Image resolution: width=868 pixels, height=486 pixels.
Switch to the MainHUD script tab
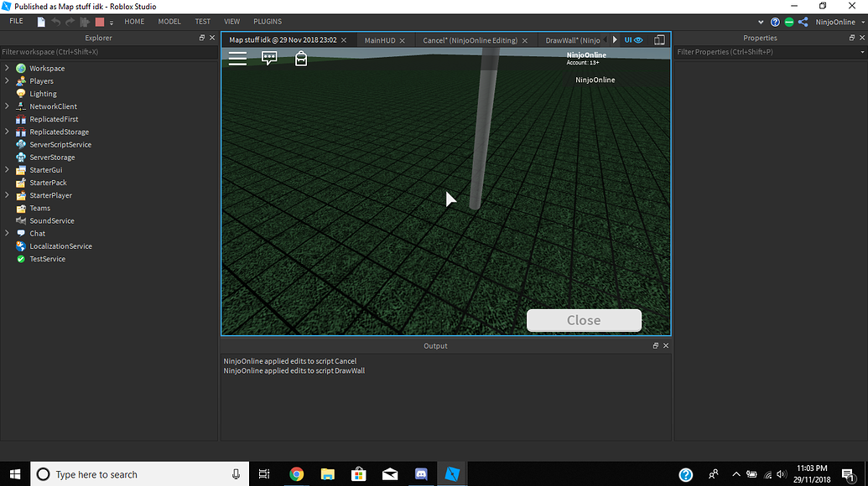pyautogui.click(x=380, y=40)
